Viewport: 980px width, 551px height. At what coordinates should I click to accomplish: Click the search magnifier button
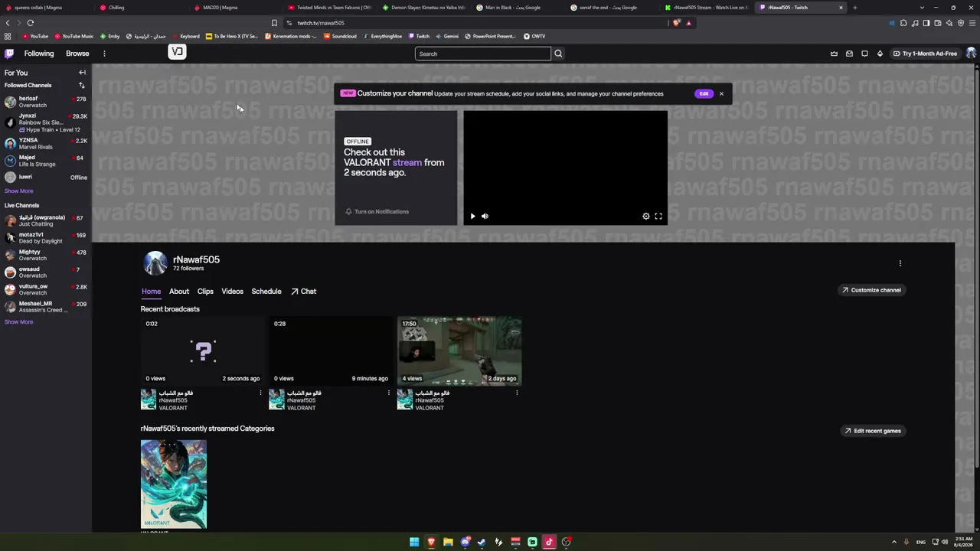(x=558, y=54)
